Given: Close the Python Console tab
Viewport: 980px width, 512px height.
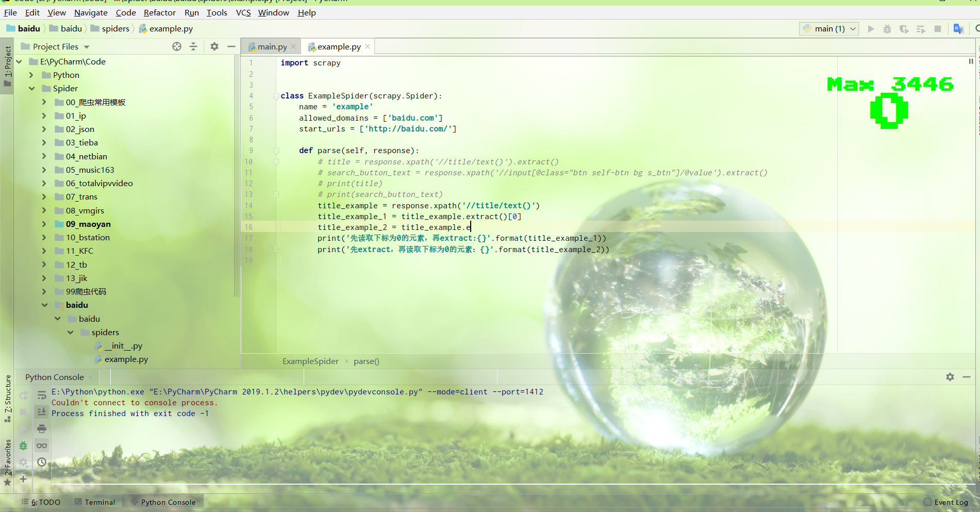Looking at the screenshot, I should 91,377.
